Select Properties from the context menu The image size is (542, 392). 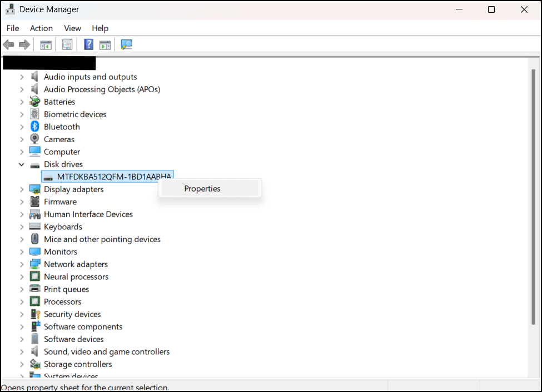point(202,188)
